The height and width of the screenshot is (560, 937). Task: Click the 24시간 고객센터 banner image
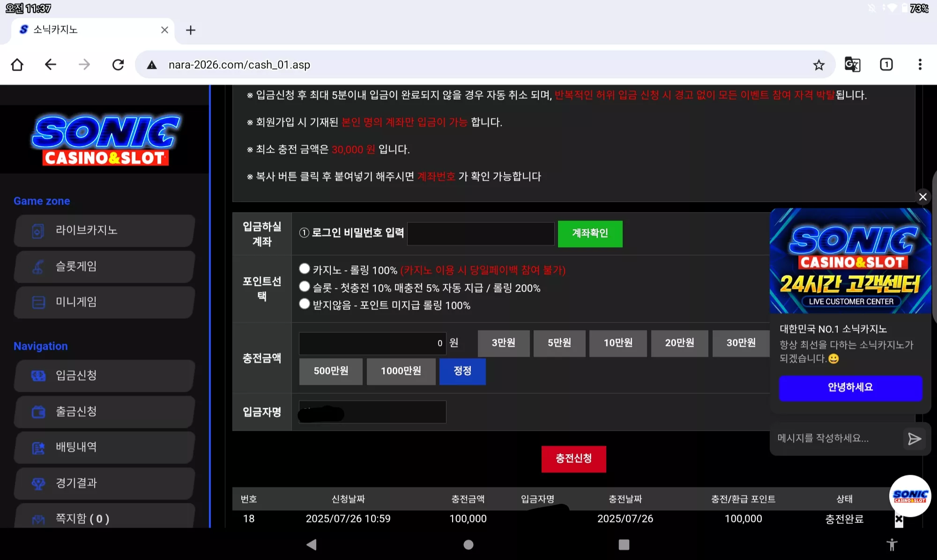coord(850,261)
